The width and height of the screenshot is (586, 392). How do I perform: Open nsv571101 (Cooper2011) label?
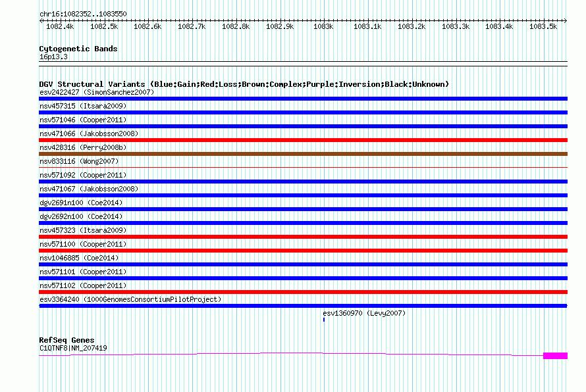tap(83, 272)
